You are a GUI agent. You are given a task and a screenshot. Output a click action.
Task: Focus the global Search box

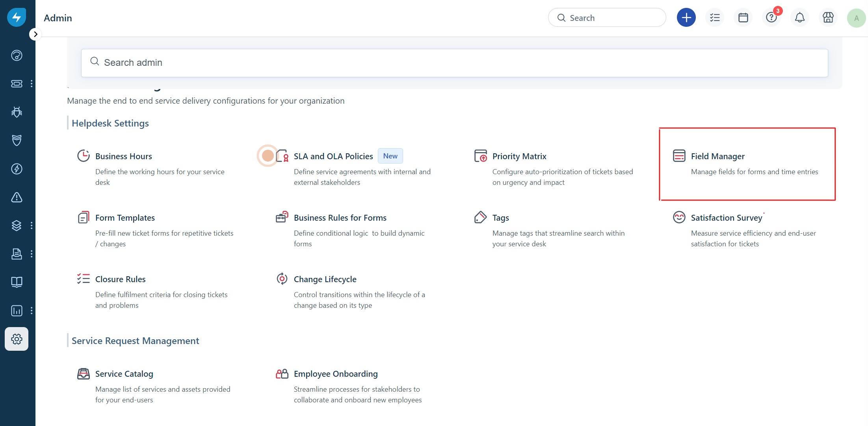(x=607, y=18)
